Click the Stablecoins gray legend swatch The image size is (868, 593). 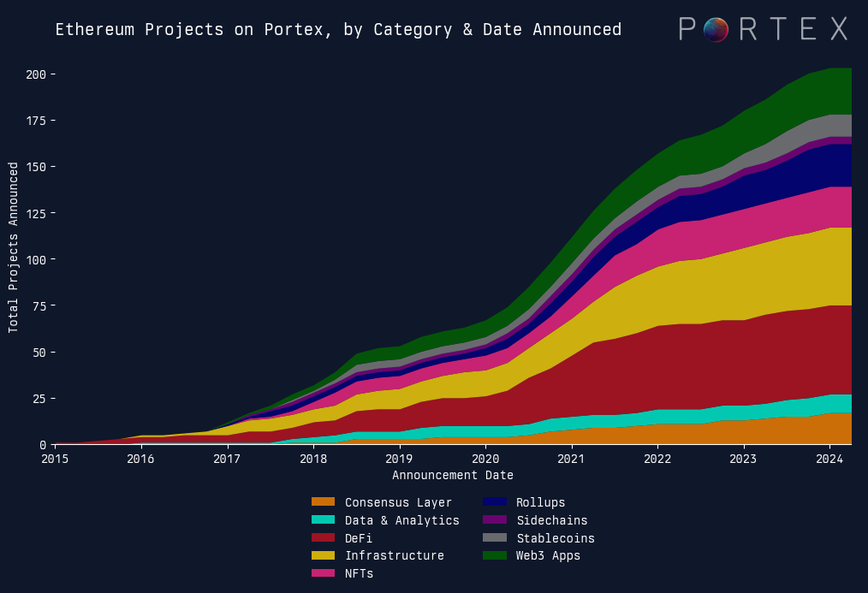[x=494, y=537]
